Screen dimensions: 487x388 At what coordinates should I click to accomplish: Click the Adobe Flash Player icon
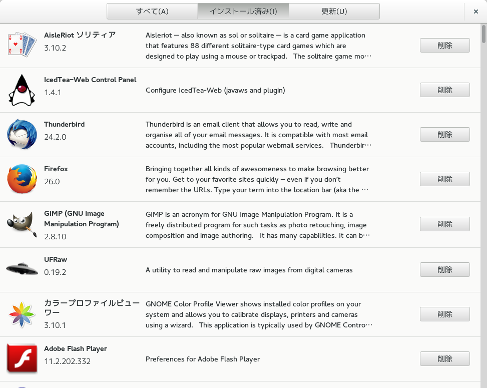pos(22,358)
